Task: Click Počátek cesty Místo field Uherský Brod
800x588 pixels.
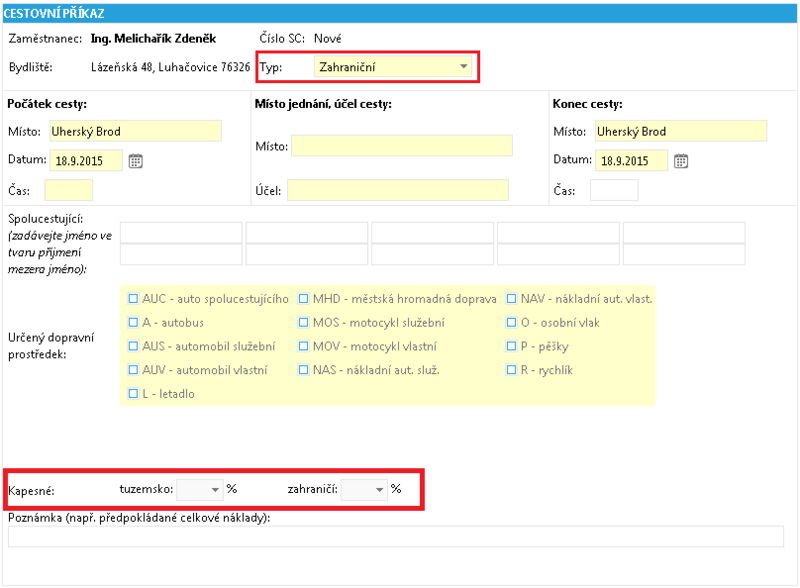Action: point(136,131)
